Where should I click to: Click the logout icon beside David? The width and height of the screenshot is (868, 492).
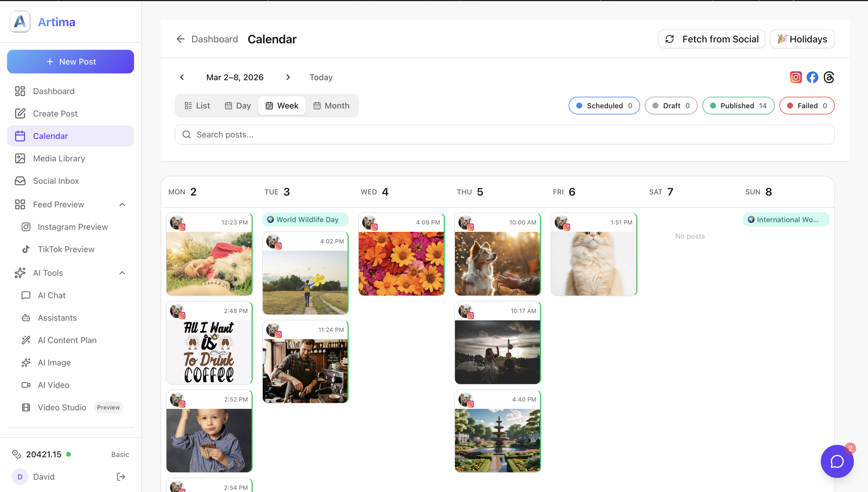[x=121, y=477]
